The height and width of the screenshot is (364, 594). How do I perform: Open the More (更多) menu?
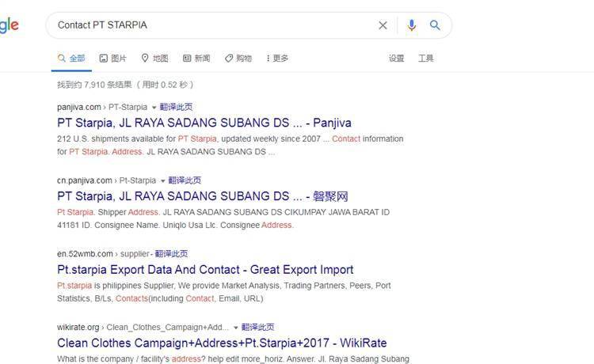click(277, 59)
